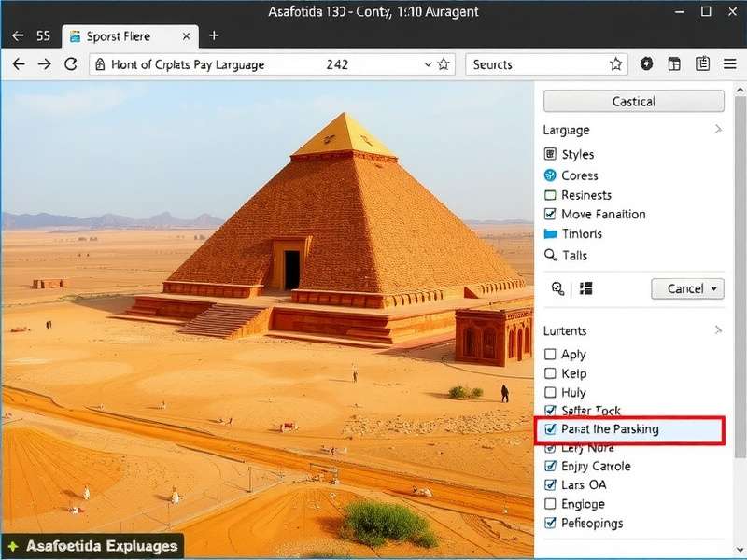Check the Aply checkbox
The height and width of the screenshot is (560, 747).
tap(550, 355)
